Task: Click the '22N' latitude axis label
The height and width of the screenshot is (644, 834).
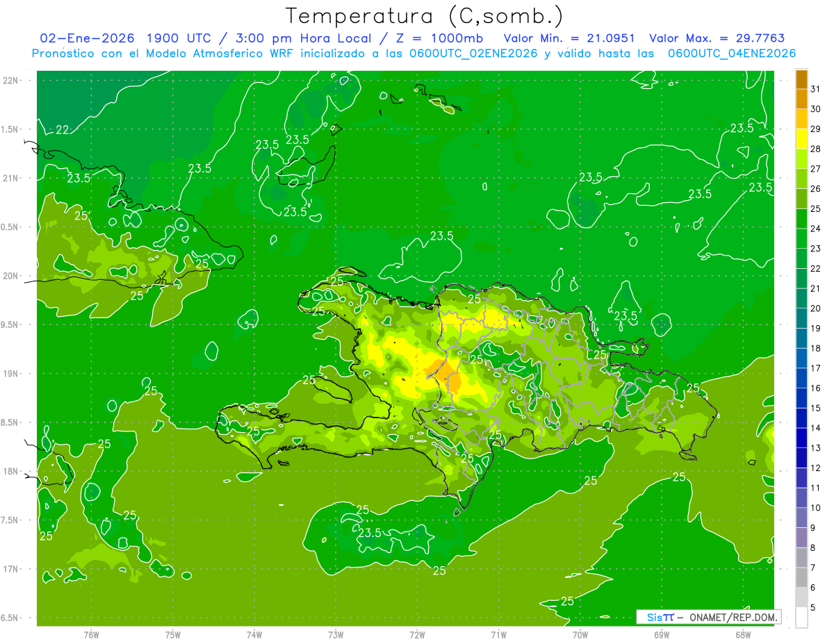Action: tap(11, 81)
